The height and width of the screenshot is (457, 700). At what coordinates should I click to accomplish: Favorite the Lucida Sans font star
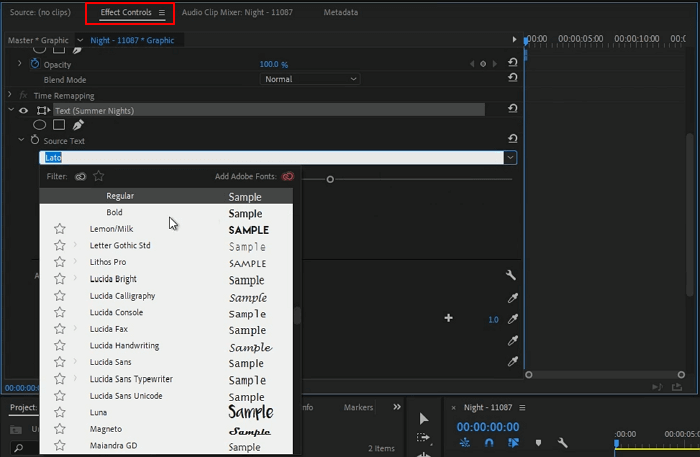pos(60,362)
